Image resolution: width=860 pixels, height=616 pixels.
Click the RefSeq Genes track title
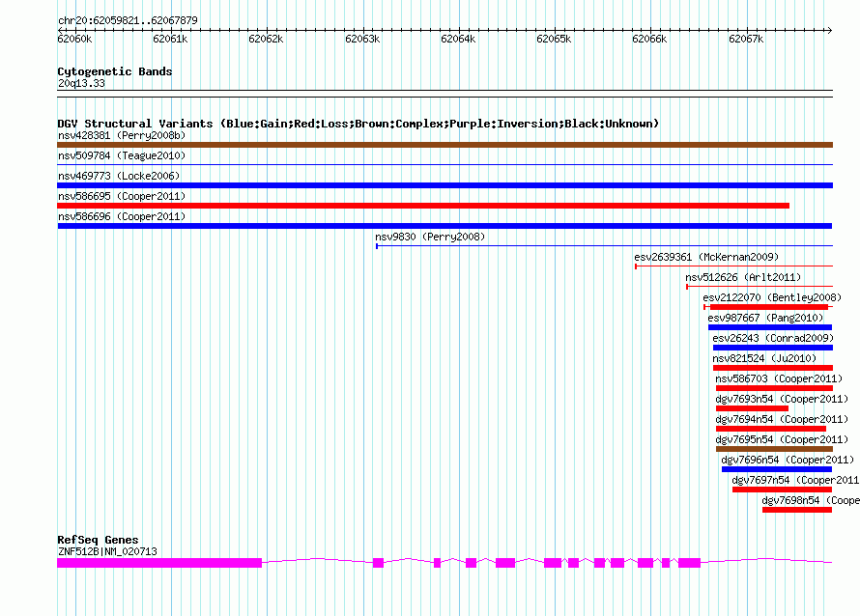click(98, 540)
